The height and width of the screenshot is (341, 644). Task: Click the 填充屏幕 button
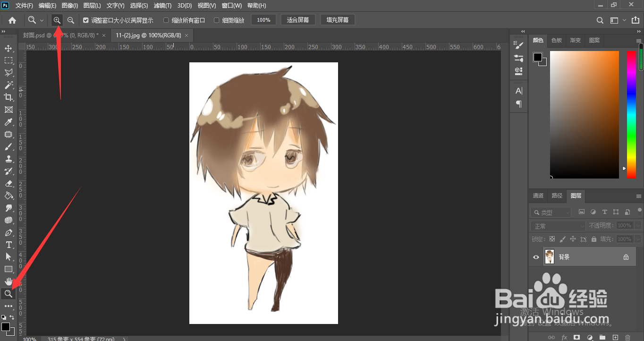tap(338, 20)
